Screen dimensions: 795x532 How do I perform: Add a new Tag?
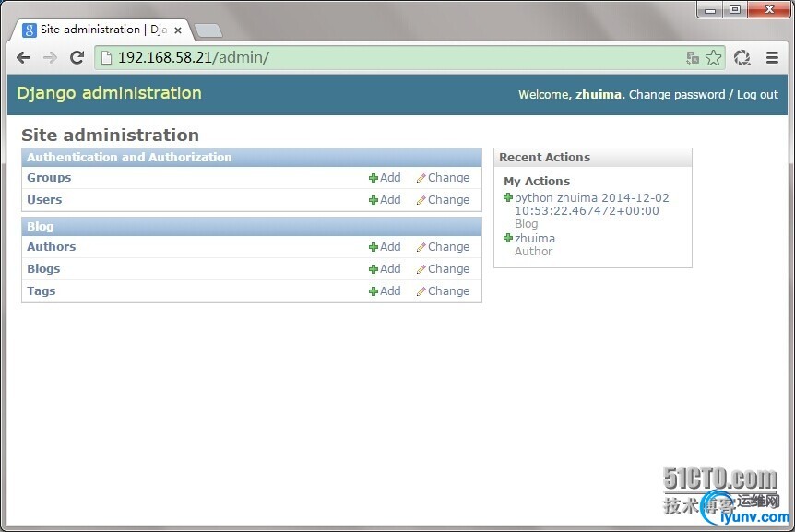click(x=385, y=291)
